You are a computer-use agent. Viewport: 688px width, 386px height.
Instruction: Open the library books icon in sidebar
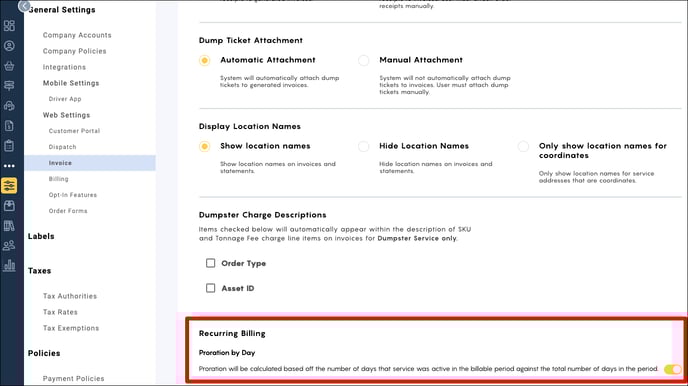tap(9, 226)
